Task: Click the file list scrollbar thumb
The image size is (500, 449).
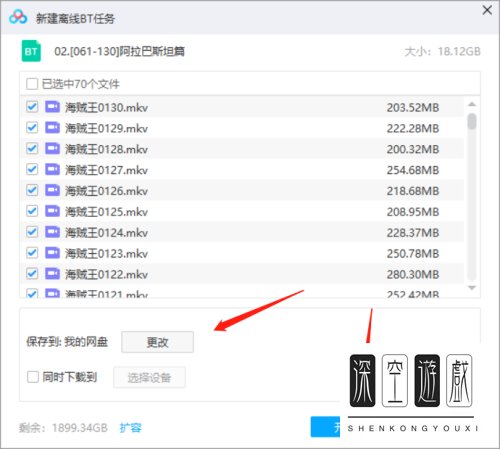Action: coord(472,121)
